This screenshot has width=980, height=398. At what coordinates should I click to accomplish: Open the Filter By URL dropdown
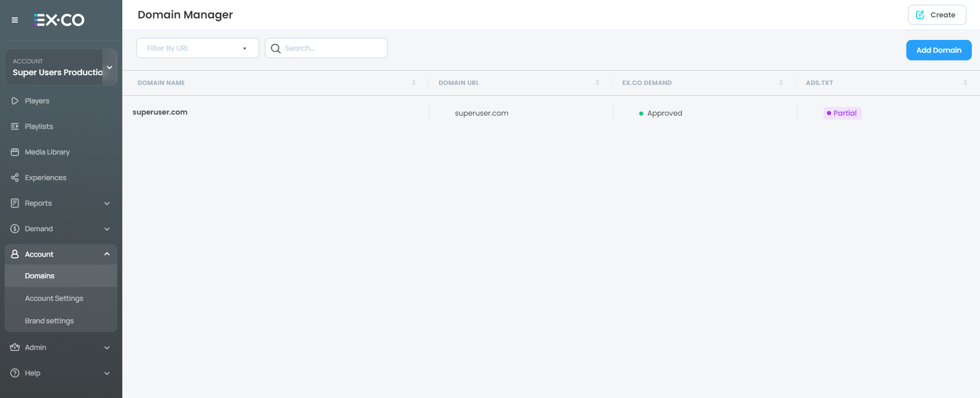[198, 48]
